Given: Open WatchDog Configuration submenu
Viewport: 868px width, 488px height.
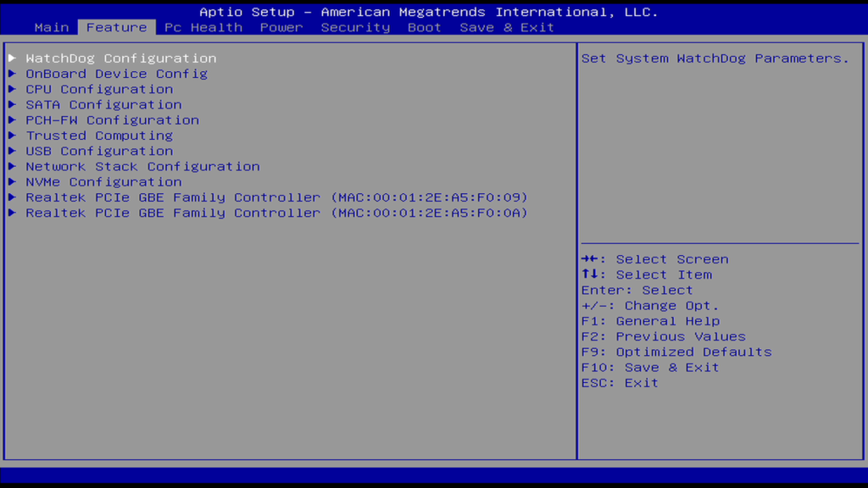Looking at the screenshot, I should pos(120,58).
